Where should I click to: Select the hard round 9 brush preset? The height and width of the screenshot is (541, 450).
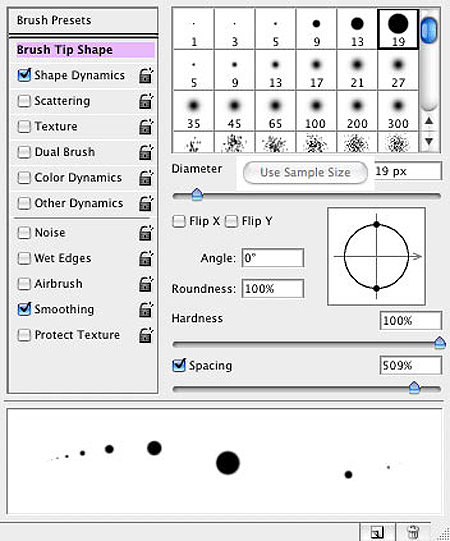point(316,29)
